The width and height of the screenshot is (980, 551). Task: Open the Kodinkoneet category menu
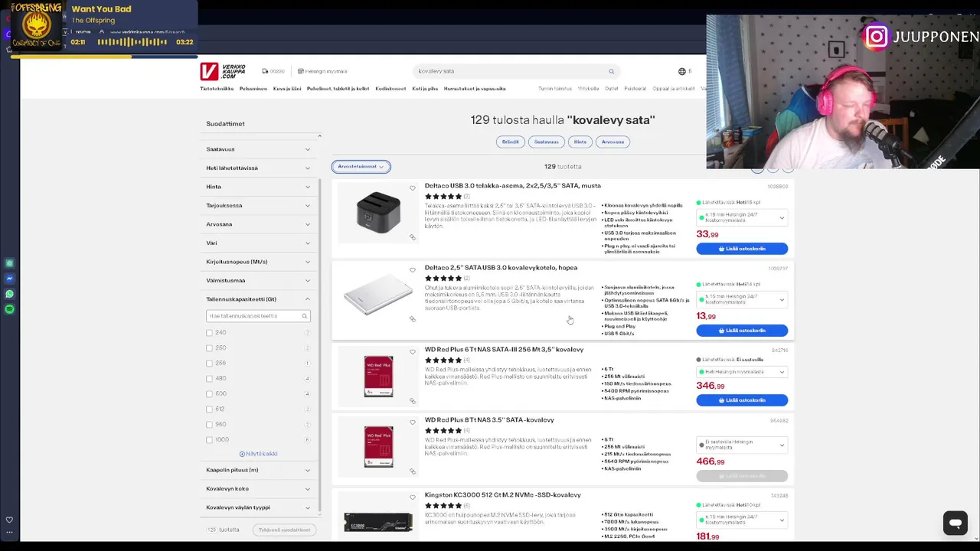coord(390,89)
